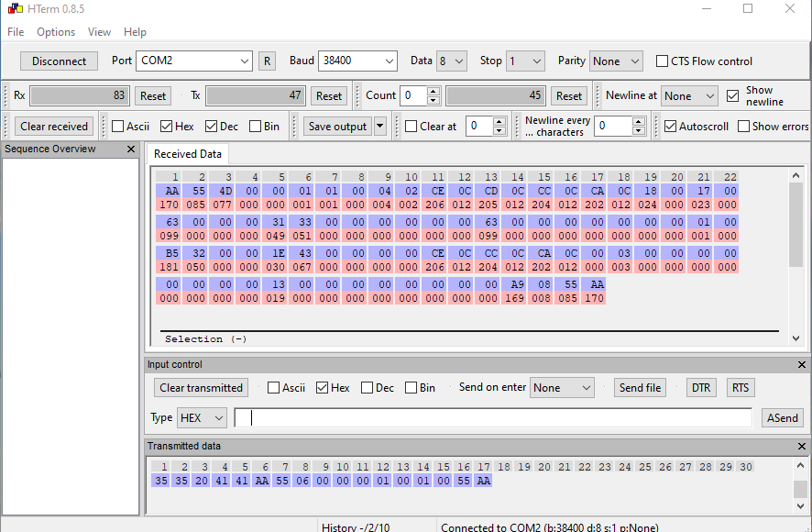Open the View menu
Viewport: 812px width, 532px height.
pyautogui.click(x=99, y=32)
